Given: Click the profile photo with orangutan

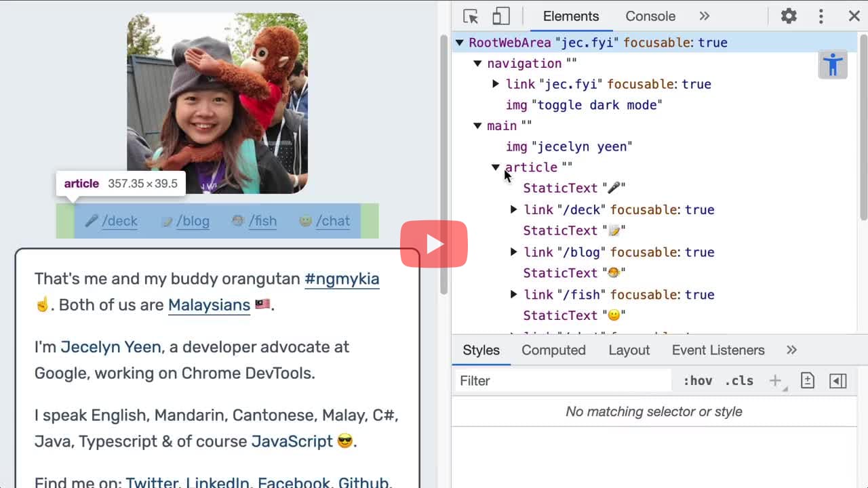Looking at the screenshot, I should pos(217,103).
